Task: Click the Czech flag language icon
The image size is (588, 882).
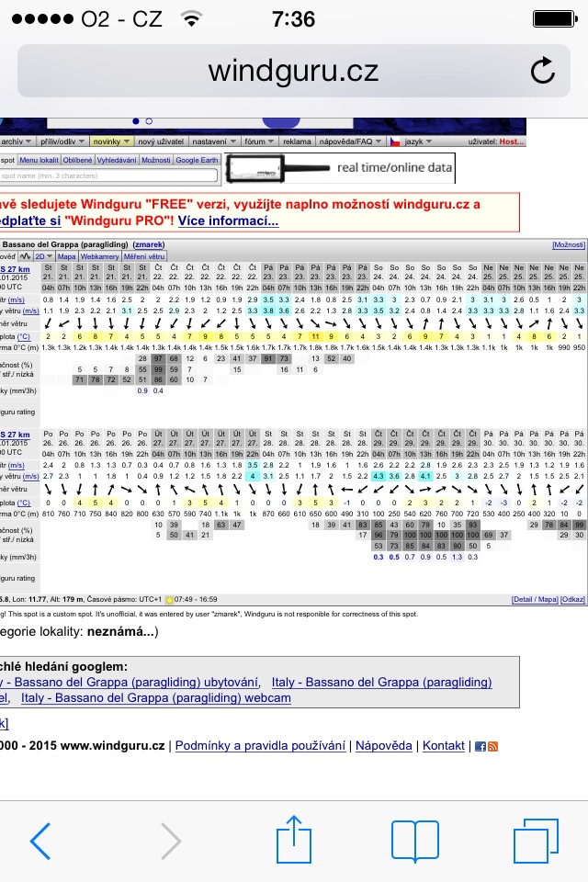Action: 395,141
